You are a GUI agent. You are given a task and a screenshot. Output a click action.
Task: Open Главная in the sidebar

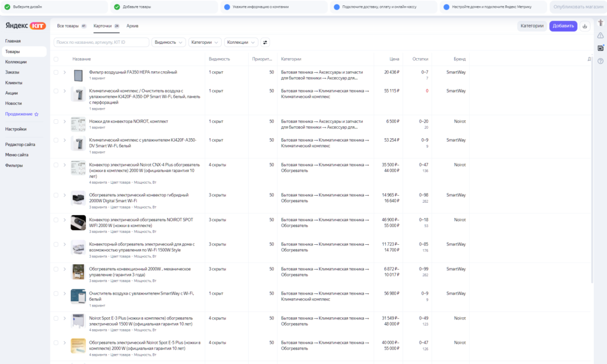click(x=13, y=41)
